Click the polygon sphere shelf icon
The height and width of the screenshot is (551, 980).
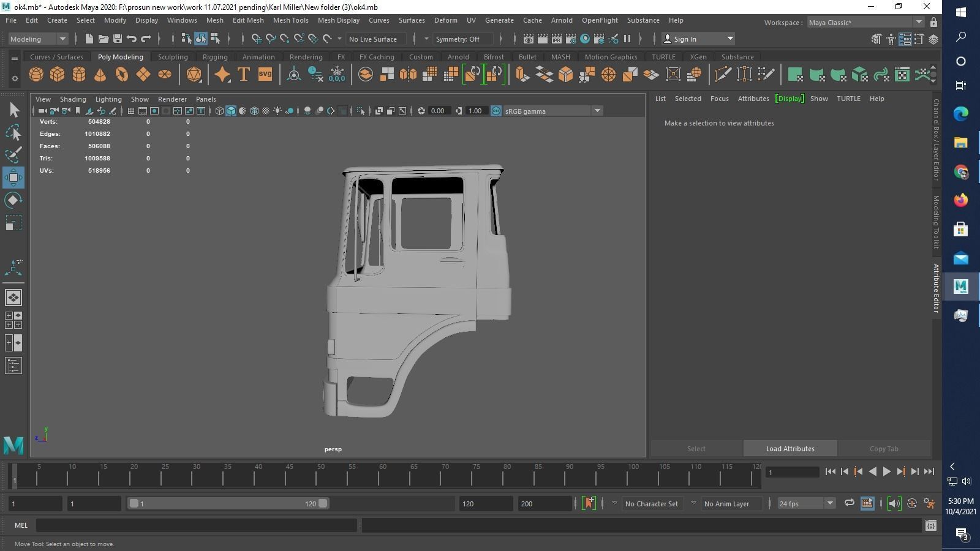[36, 75]
